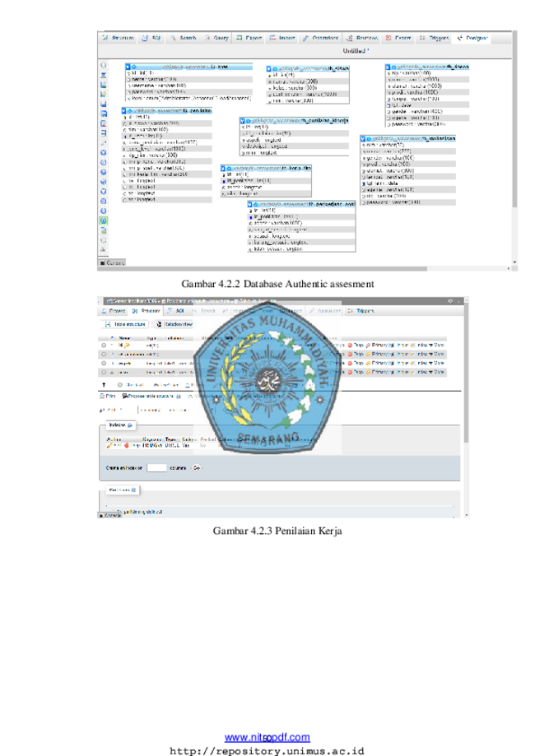
Task: Click the Operations tab in Designer screenshot
Action: (321, 38)
